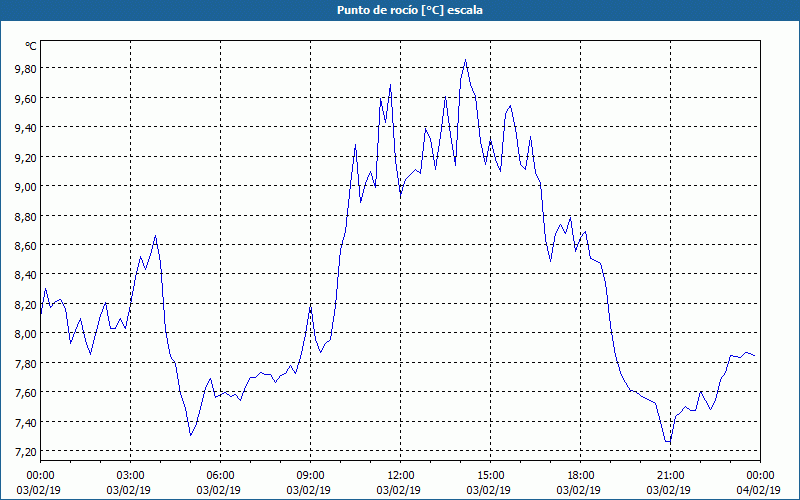Click the 7,20 y-axis value

pyautogui.click(x=26, y=452)
